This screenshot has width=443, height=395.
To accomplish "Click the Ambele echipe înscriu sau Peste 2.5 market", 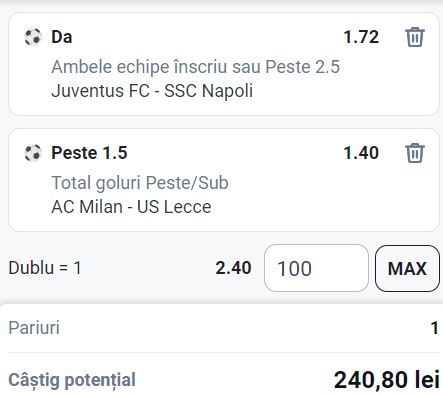I will pyautogui.click(x=196, y=67).
